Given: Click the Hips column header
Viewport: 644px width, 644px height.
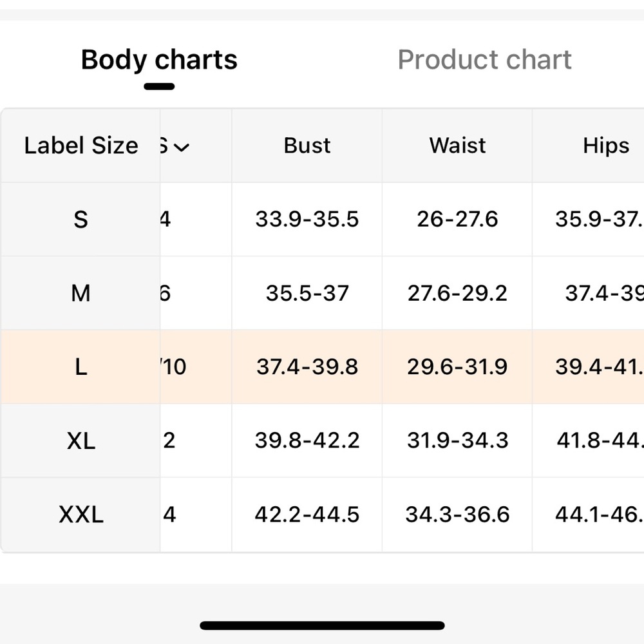Looking at the screenshot, I should (x=606, y=146).
